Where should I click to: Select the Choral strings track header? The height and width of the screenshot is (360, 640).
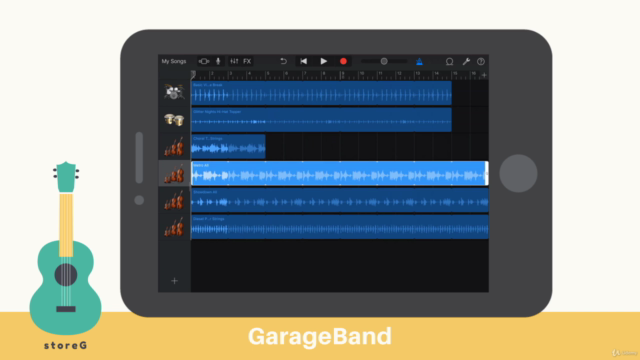pyautogui.click(x=174, y=147)
